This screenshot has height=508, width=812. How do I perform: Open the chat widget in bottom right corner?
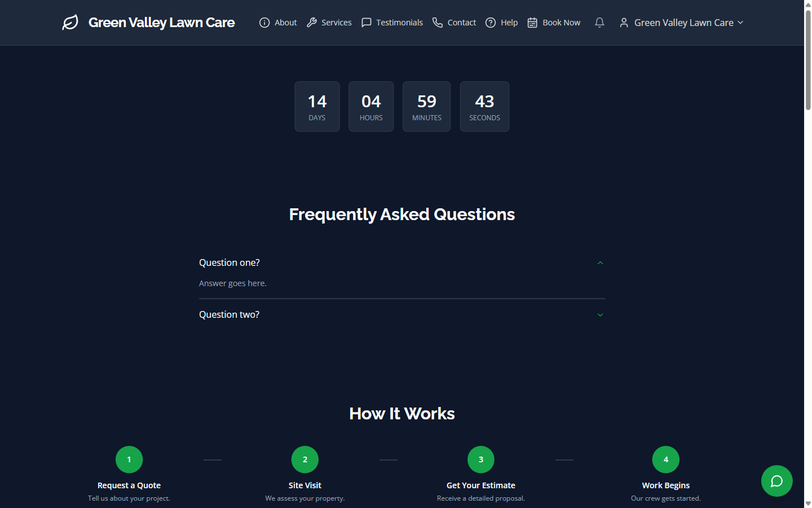tap(776, 481)
